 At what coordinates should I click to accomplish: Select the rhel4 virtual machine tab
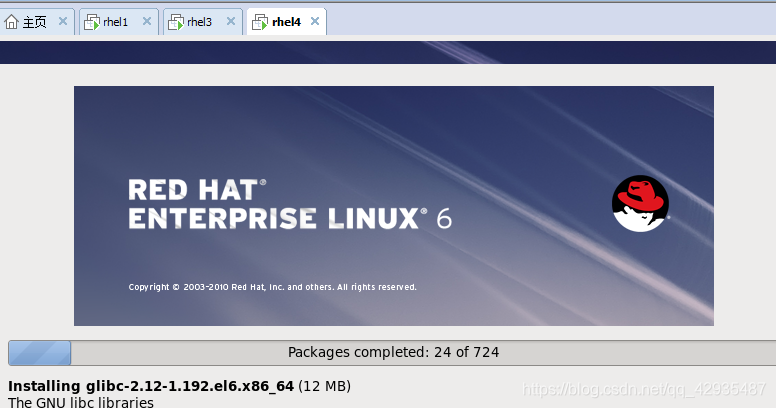287,22
